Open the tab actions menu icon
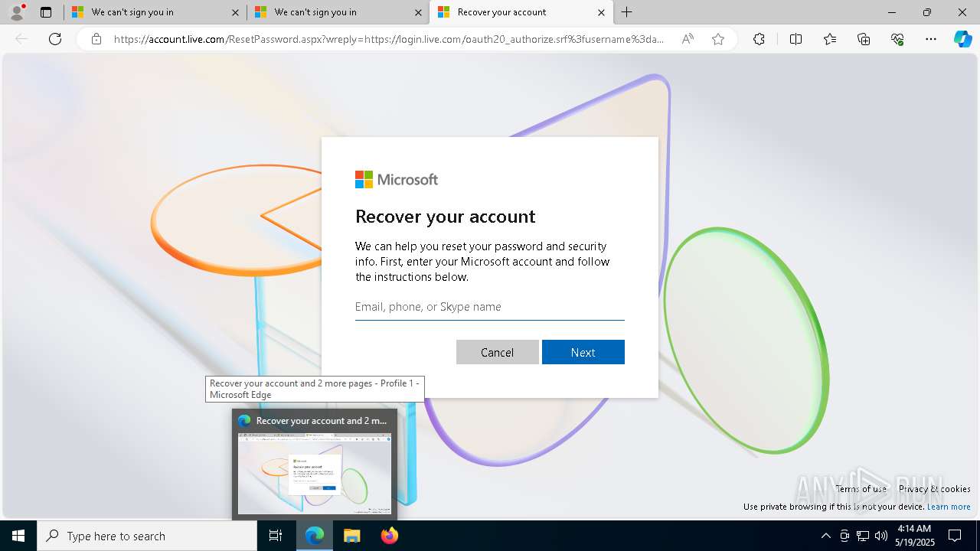This screenshot has width=980, height=551. (46, 12)
